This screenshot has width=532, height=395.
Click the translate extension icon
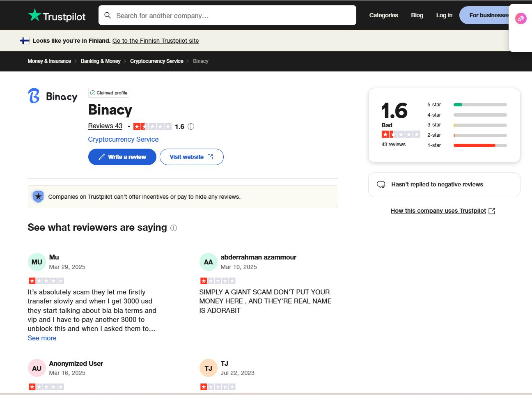[521, 18]
